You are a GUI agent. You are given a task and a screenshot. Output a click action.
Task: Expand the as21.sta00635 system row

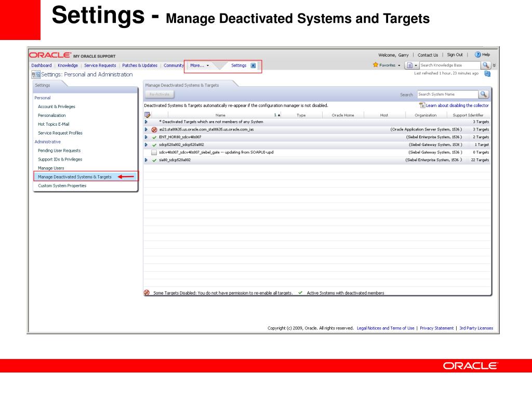146,129
